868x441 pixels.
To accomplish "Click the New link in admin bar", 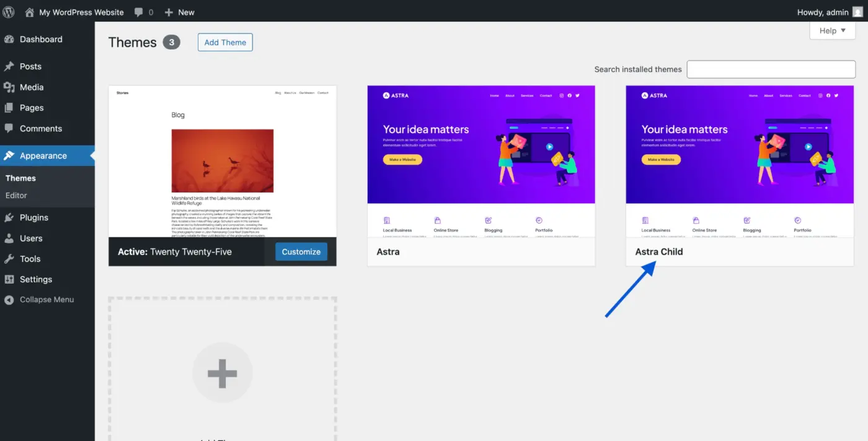I will click(186, 12).
